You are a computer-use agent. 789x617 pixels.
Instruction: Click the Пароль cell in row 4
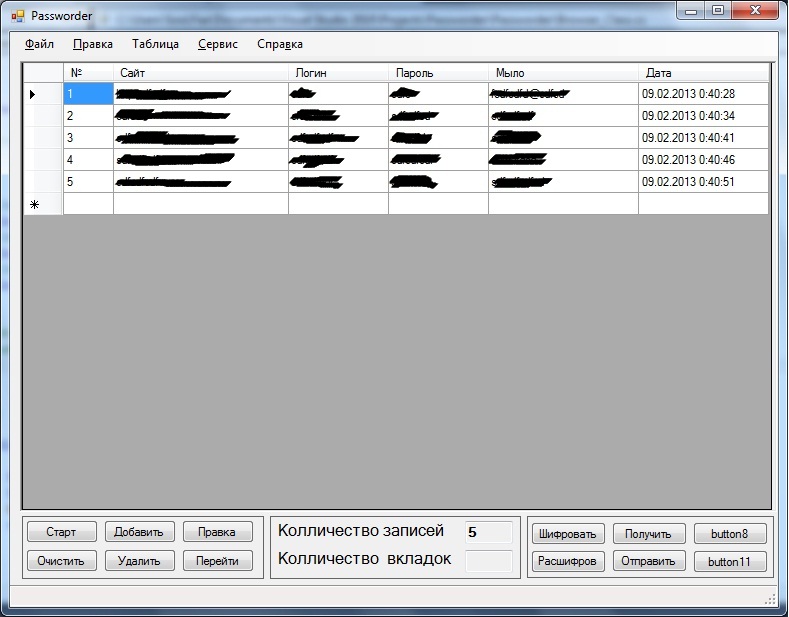438,160
